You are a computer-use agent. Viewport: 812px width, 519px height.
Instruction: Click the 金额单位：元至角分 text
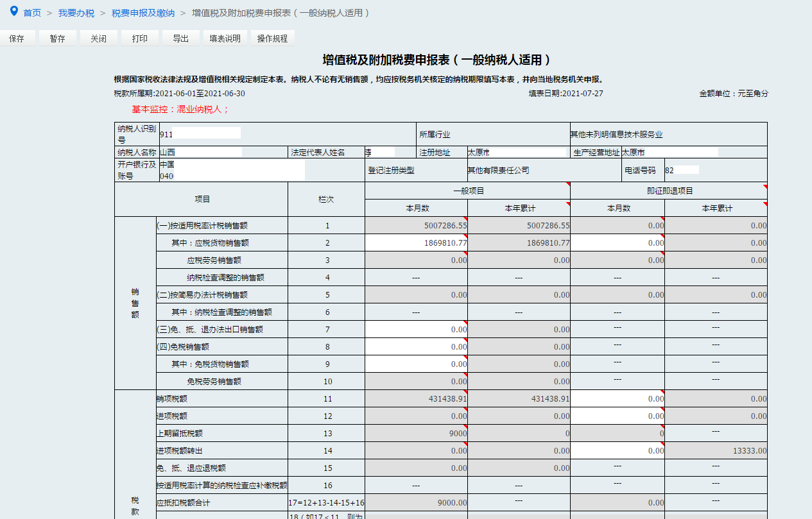click(734, 93)
